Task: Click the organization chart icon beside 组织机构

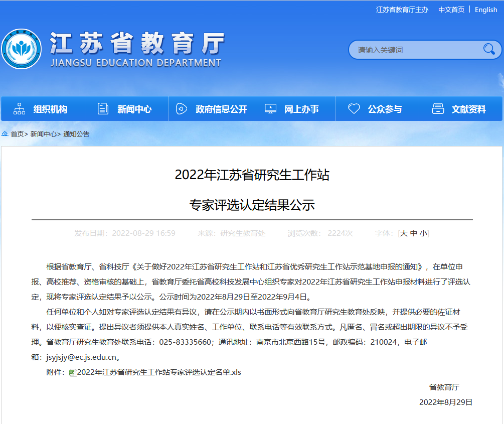Action: tap(19, 108)
